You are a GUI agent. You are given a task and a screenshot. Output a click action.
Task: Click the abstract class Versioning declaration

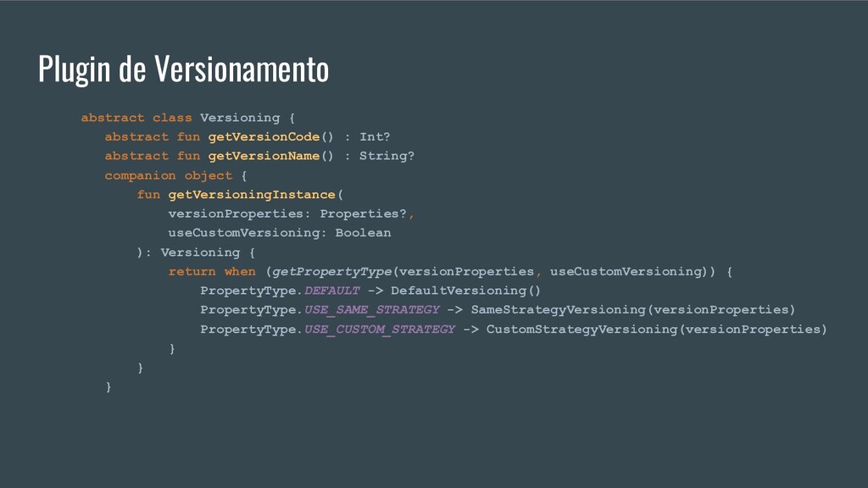click(x=188, y=117)
